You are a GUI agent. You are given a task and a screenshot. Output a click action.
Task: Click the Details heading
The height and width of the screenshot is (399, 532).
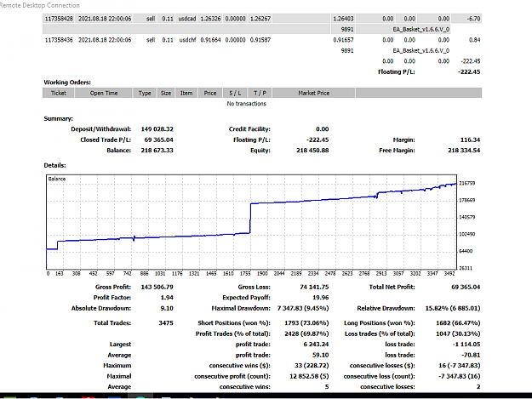click(54, 165)
